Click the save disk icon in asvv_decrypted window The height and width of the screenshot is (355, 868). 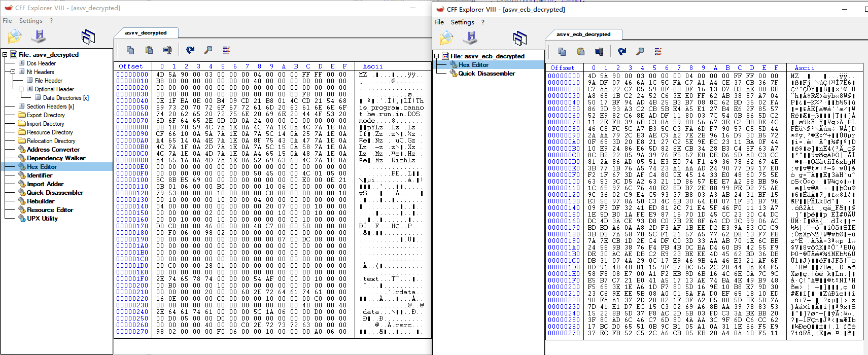pos(39,36)
